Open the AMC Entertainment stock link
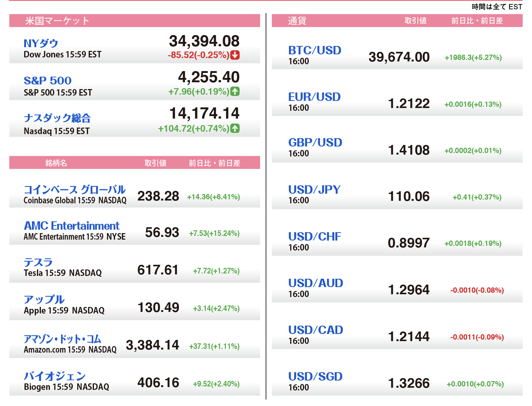This screenshot has height=406, width=532. click(x=72, y=226)
